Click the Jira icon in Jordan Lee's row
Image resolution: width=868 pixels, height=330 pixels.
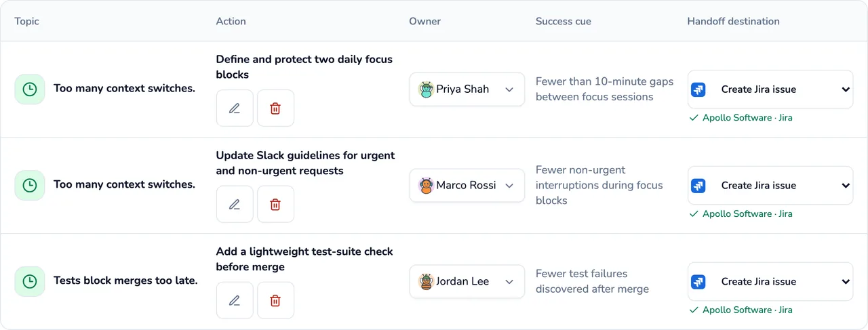pyautogui.click(x=698, y=282)
